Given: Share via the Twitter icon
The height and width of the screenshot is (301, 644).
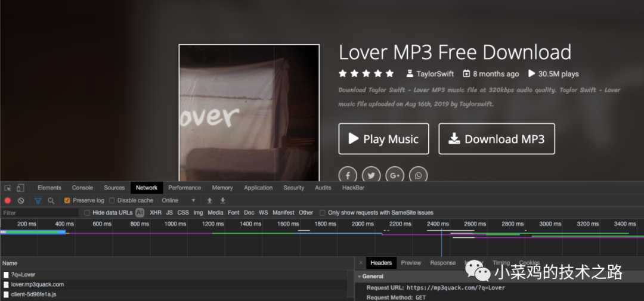Looking at the screenshot, I should [371, 175].
